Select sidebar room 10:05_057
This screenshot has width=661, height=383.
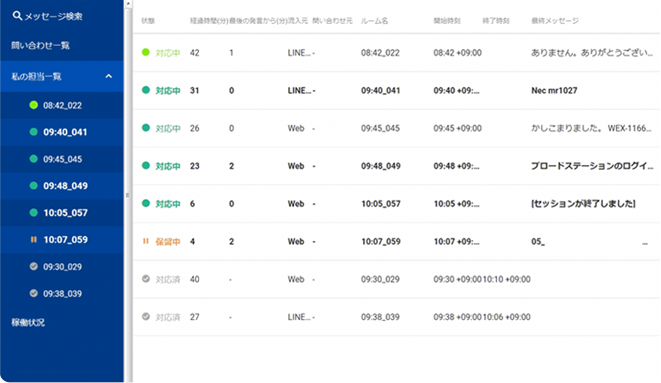pyautogui.click(x=65, y=213)
